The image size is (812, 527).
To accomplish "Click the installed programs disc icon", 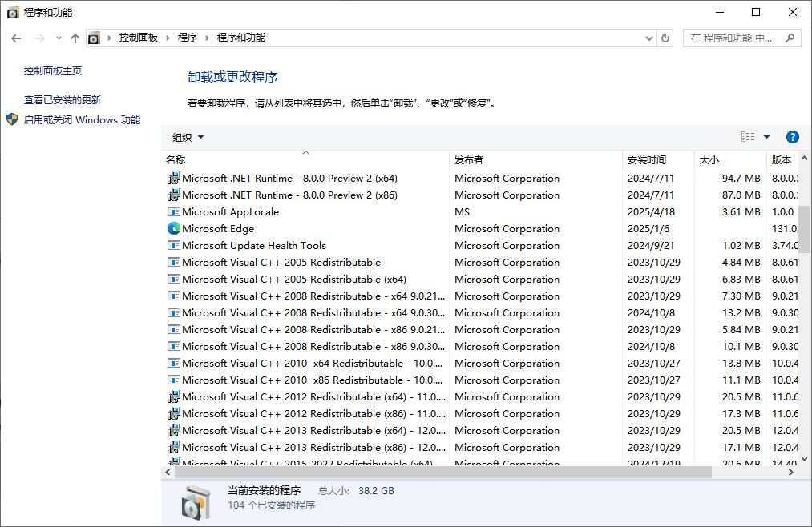I will point(196,501).
